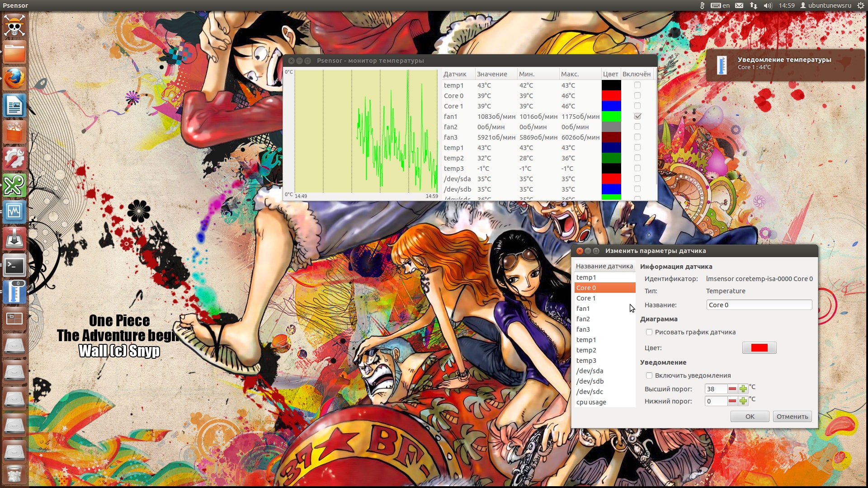Click the gray color swatch of fan2 row
The height and width of the screenshot is (488, 868).
click(611, 127)
